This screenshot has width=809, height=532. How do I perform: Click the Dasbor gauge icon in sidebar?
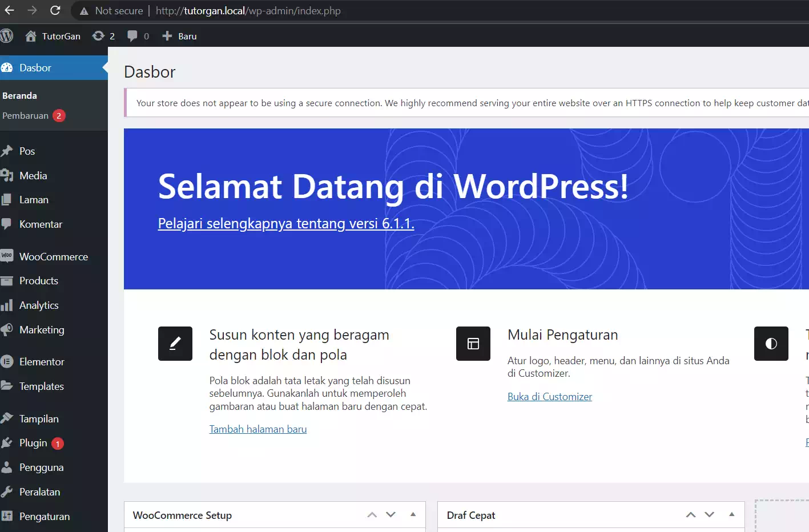click(7, 67)
